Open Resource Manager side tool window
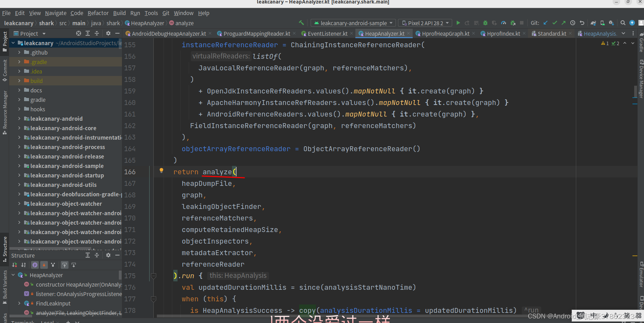The width and height of the screenshot is (644, 323). (x=5, y=112)
